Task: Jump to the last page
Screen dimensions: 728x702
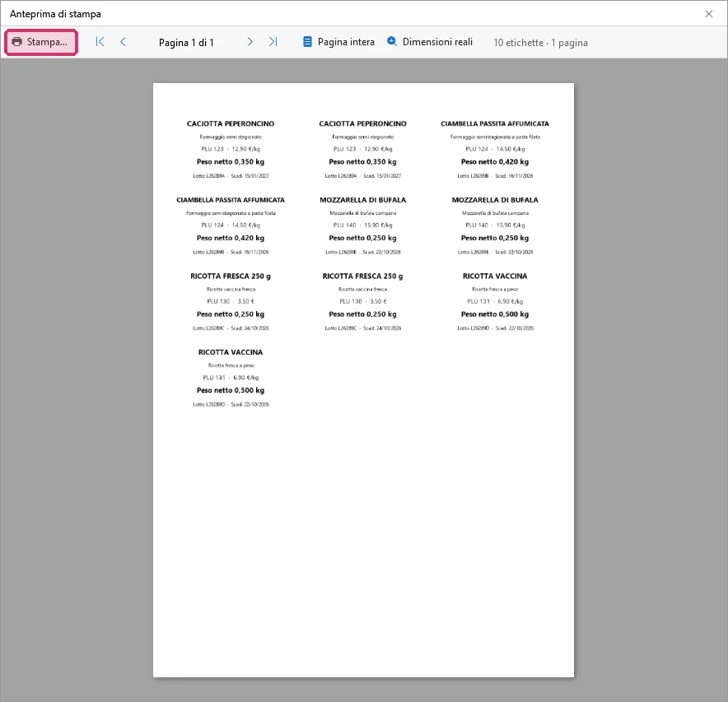Action: [273, 42]
